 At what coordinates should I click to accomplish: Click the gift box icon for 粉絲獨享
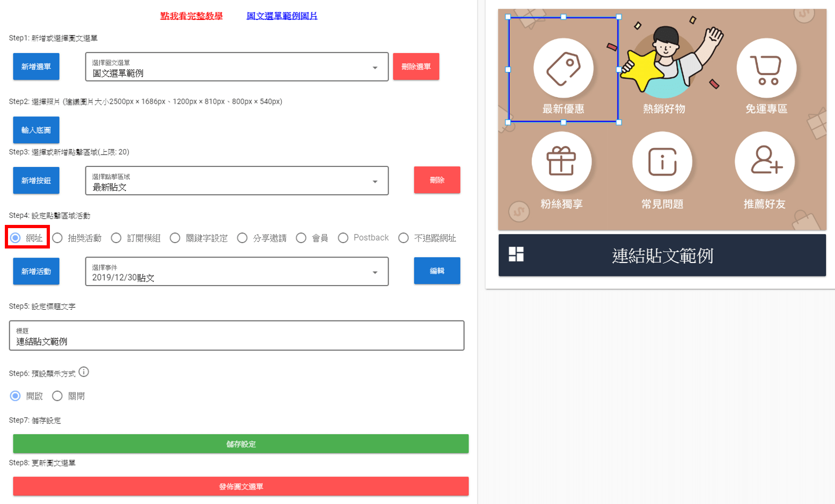coord(561,162)
